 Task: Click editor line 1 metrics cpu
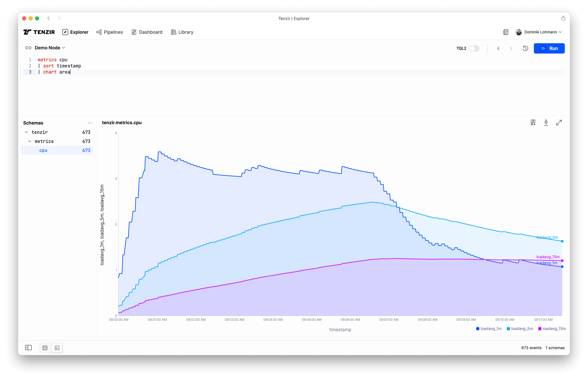click(x=52, y=60)
